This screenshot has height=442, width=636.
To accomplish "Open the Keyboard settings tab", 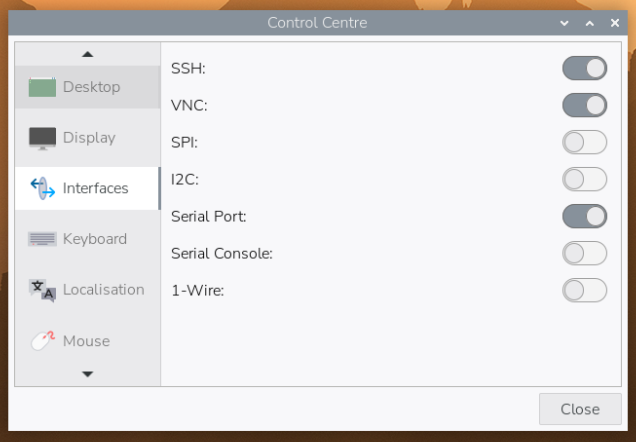I will [95, 239].
